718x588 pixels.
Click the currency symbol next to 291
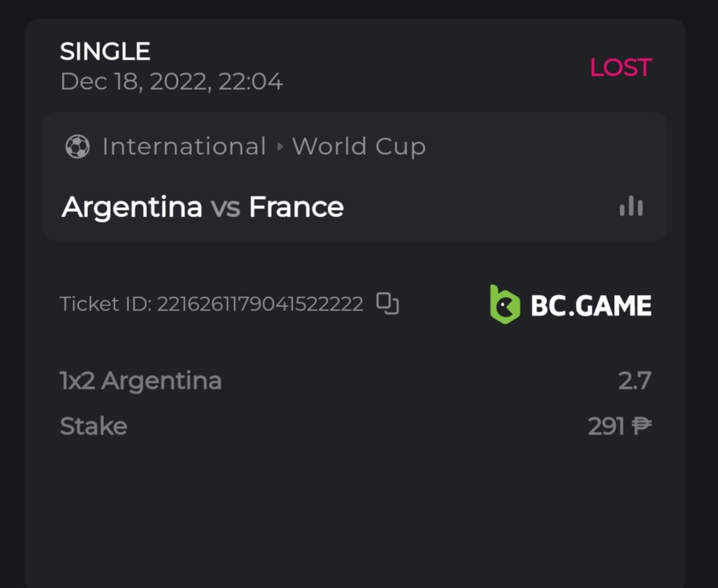click(x=641, y=426)
